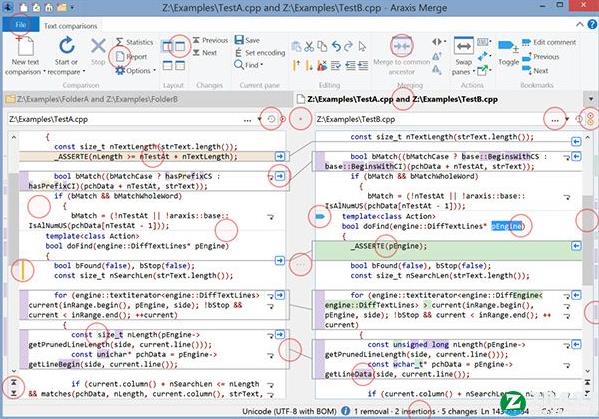Image resolution: width=599 pixels, height=419 pixels.
Task: Click the const unsigned long merge arrow in right pane
Action: coord(576,345)
